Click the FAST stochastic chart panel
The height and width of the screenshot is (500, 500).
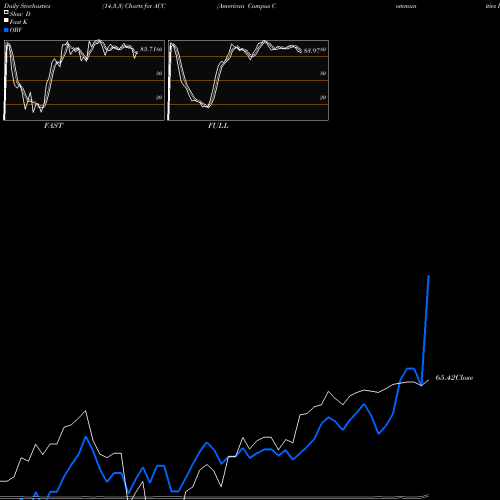[x=84, y=80]
